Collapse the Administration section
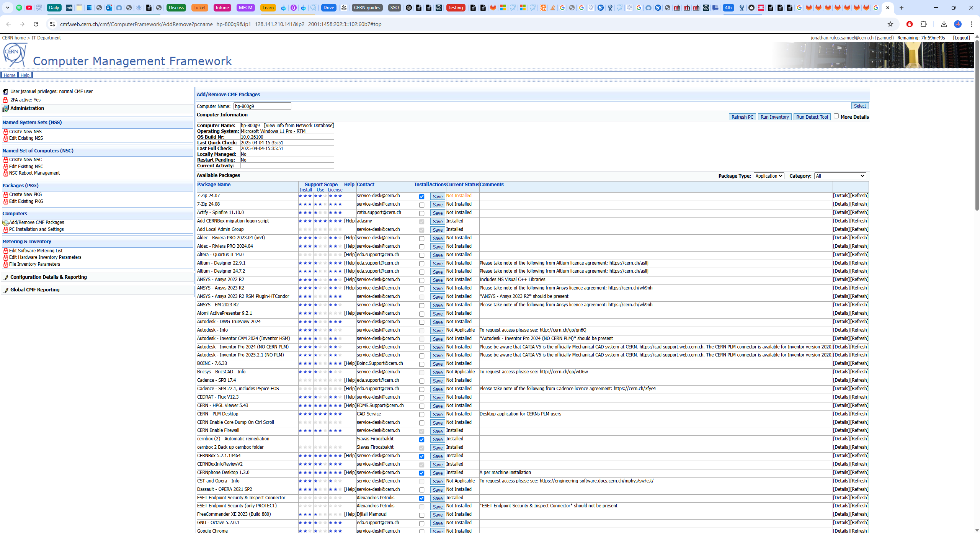Image resolution: width=980 pixels, height=533 pixels. 27,108
